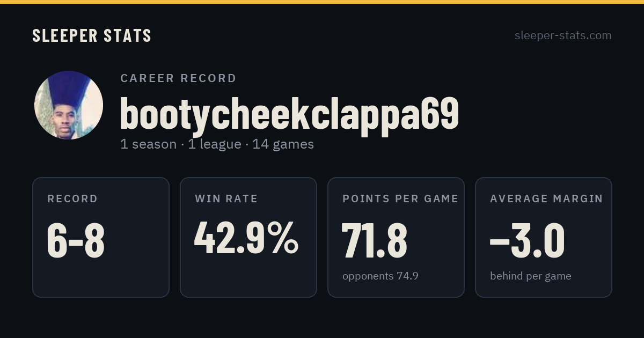Select the username bootycheekclappa69 heading
The height and width of the screenshot is (338, 644).
(289, 113)
